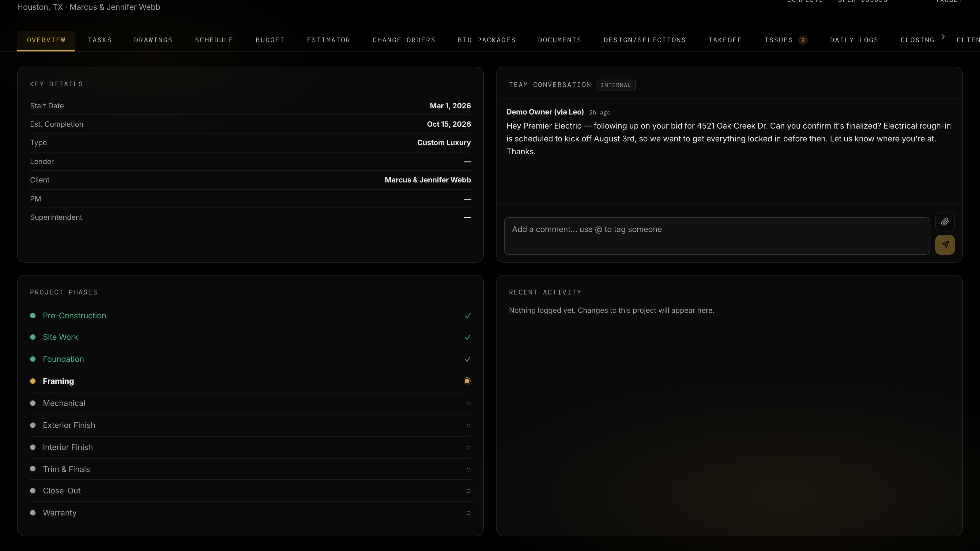
Task: Click the empty Lender value dash
Action: (467, 162)
